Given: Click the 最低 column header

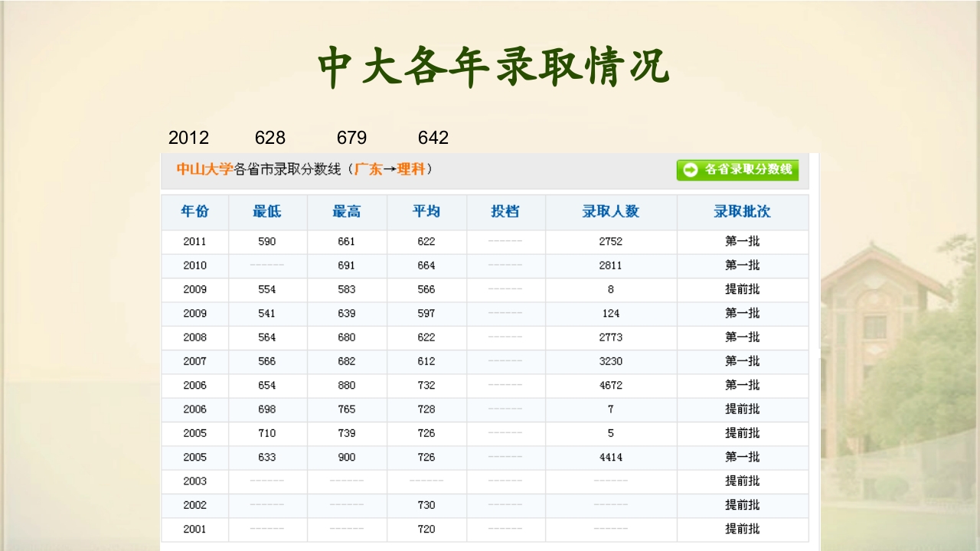Looking at the screenshot, I should (267, 212).
